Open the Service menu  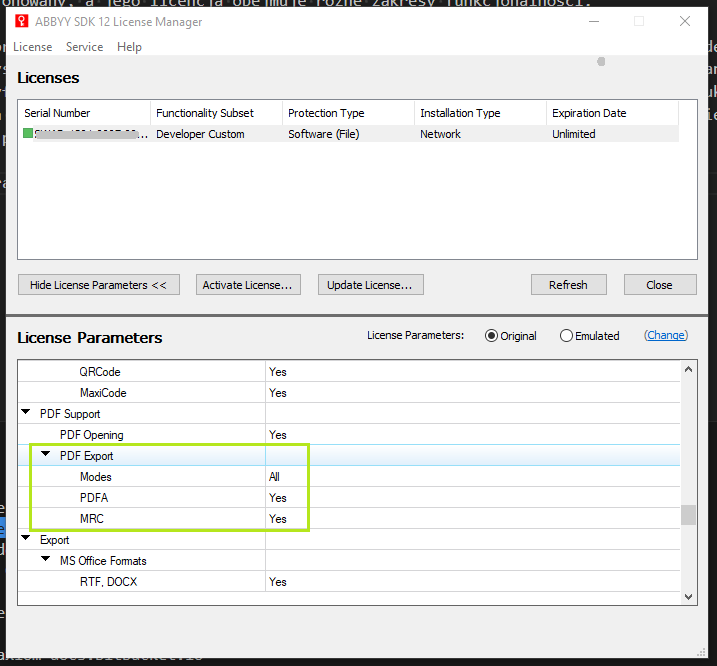tap(85, 47)
